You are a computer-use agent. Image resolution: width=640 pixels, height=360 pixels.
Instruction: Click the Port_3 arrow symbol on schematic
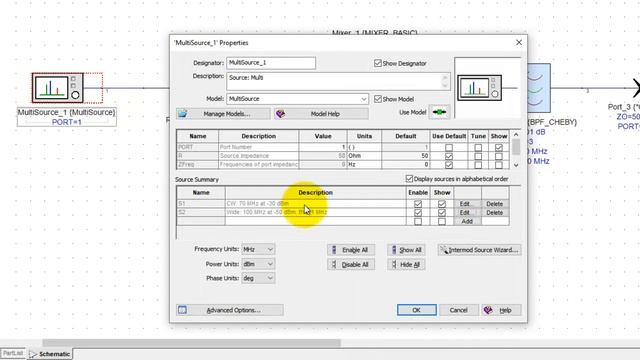click(636, 88)
